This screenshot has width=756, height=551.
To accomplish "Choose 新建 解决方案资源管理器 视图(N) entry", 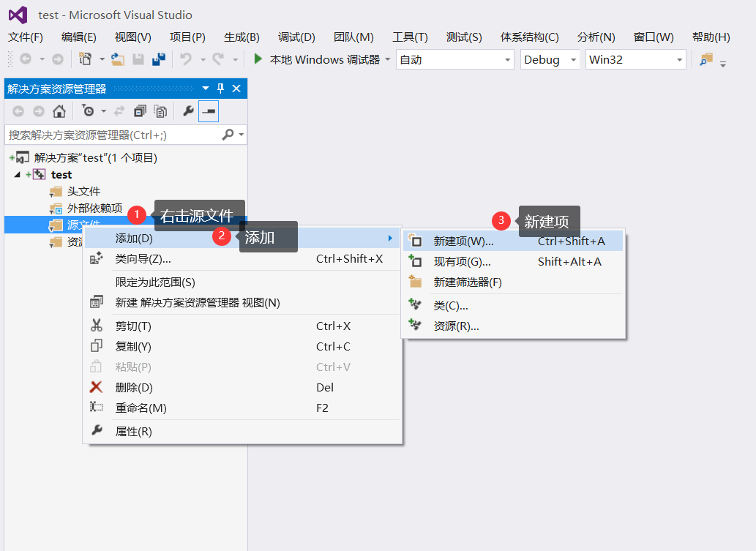I will tap(243, 303).
